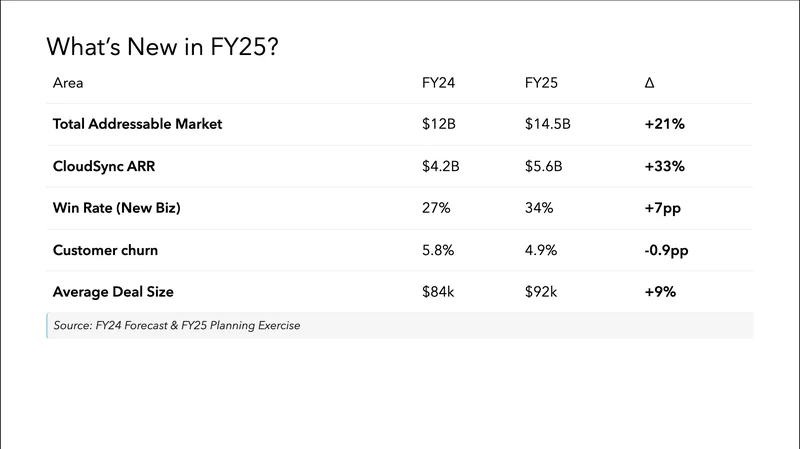800x449 pixels.
Task: Click the '$5.6B' CloudSync ARR value
Action: click(x=544, y=166)
